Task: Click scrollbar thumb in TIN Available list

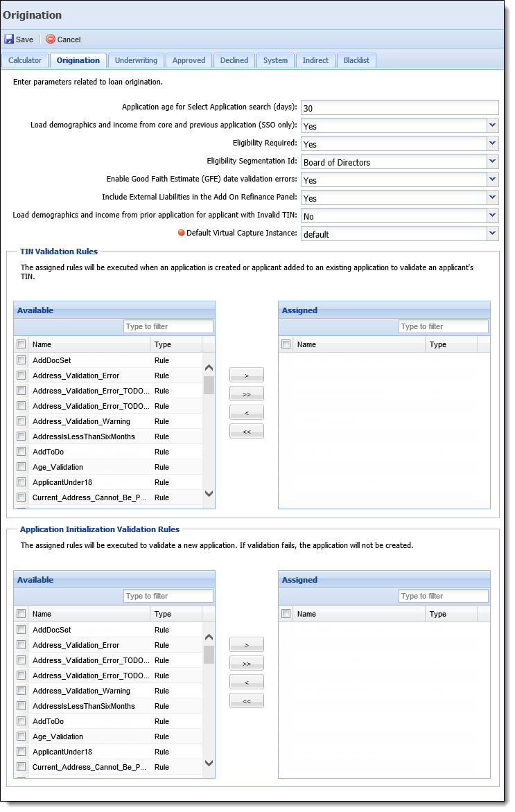Action: tap(209, 385)
